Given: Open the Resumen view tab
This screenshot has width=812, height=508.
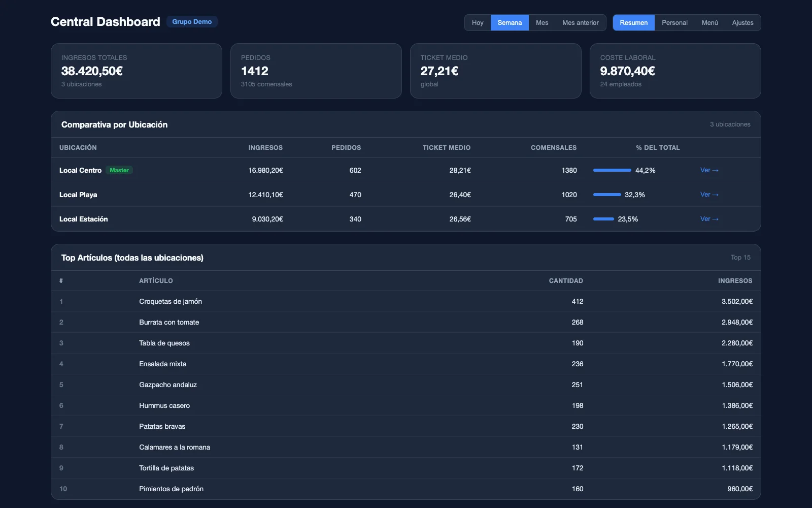Looking at the screenshot, I should (x=634, y=23).
